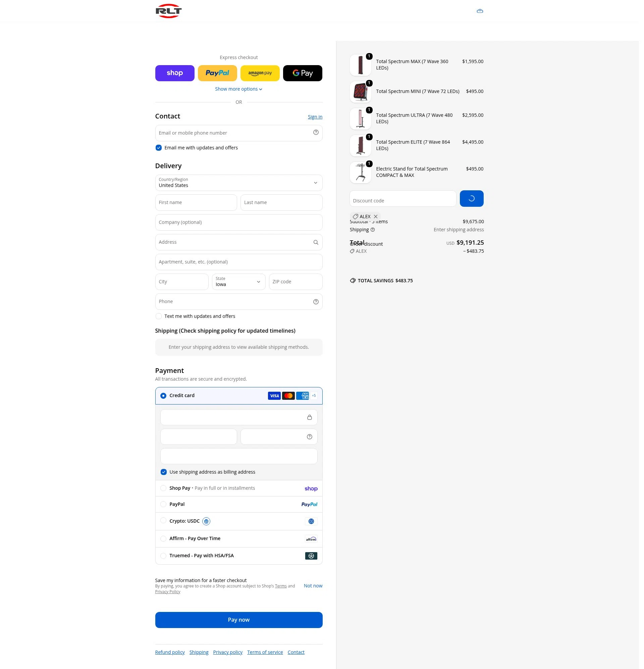Click the Pay now button
This screenshot has height=669, width=644.
pos(239,620)
